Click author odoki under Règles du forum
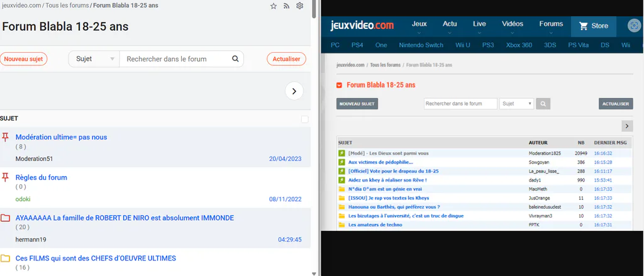 pos(23,199)
